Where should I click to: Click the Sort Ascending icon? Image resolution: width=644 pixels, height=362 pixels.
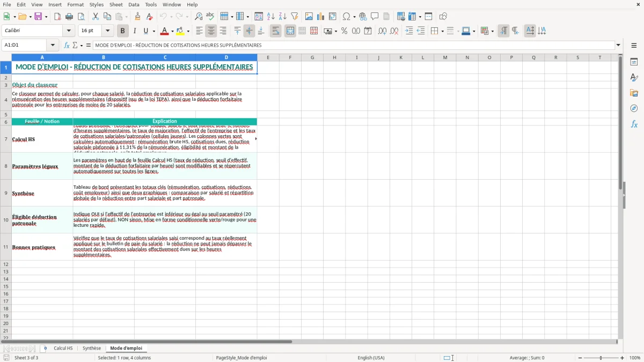coord(271,17)
